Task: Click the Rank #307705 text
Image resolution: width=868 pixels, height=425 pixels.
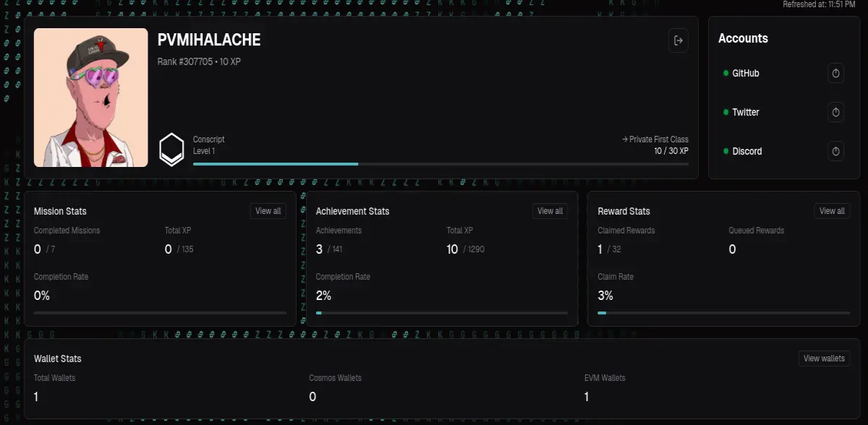Action: click(x=185, y=62)
